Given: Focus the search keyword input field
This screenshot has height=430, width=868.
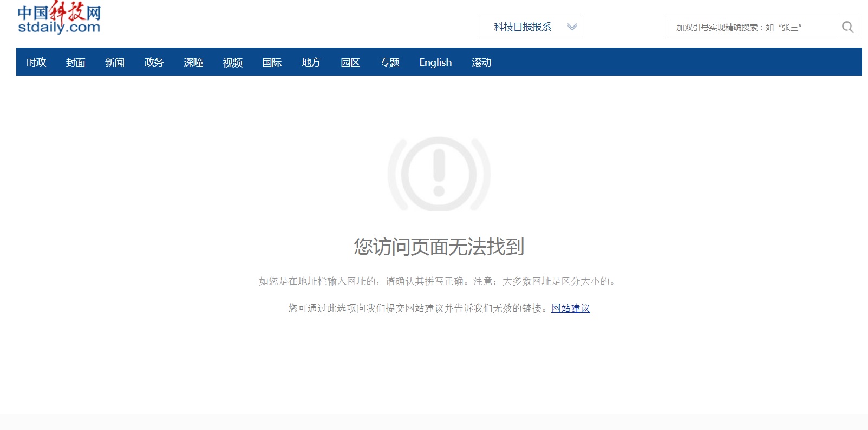Looking at the screenshot, I should [x=753, y=27].
